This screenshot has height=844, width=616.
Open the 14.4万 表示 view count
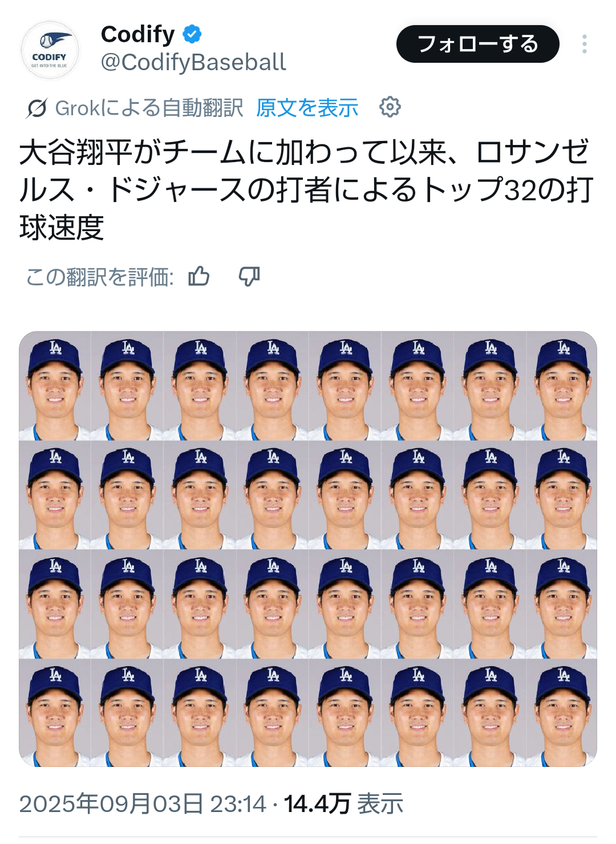click(344, 803)
